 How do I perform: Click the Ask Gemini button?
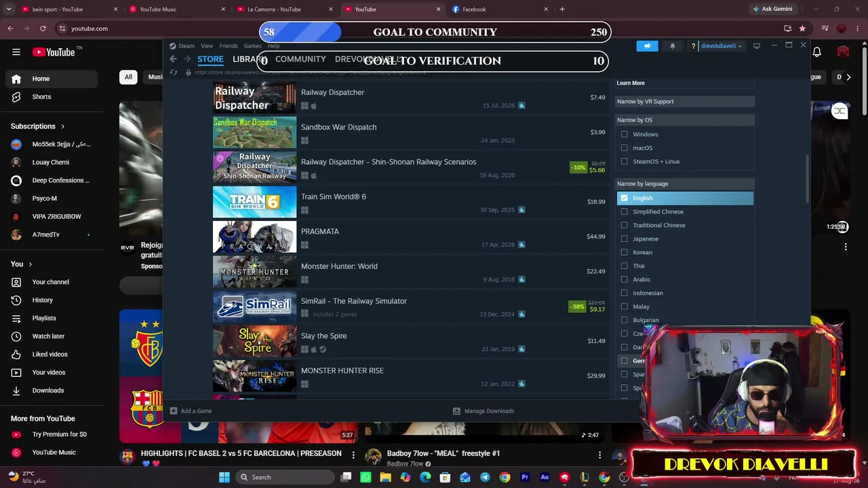pyautogui.click(x=772, y=9)
